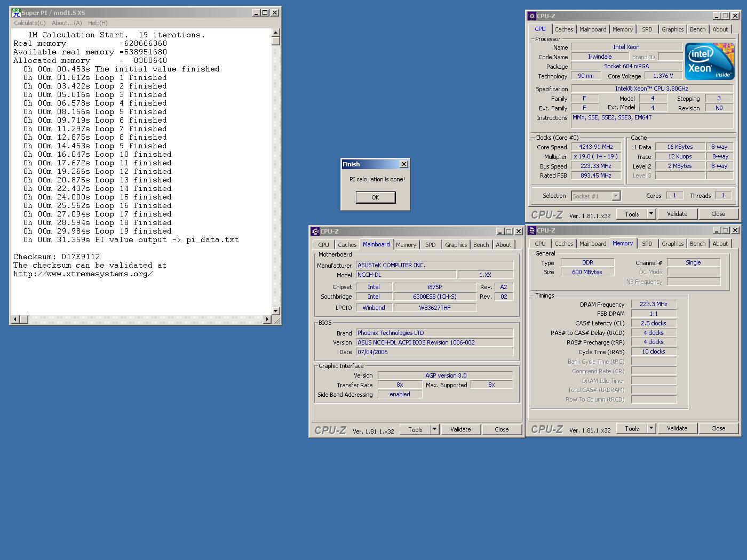
Task: Open About tab in Mainboard CPU-Z window
Action: coord(504,245)
